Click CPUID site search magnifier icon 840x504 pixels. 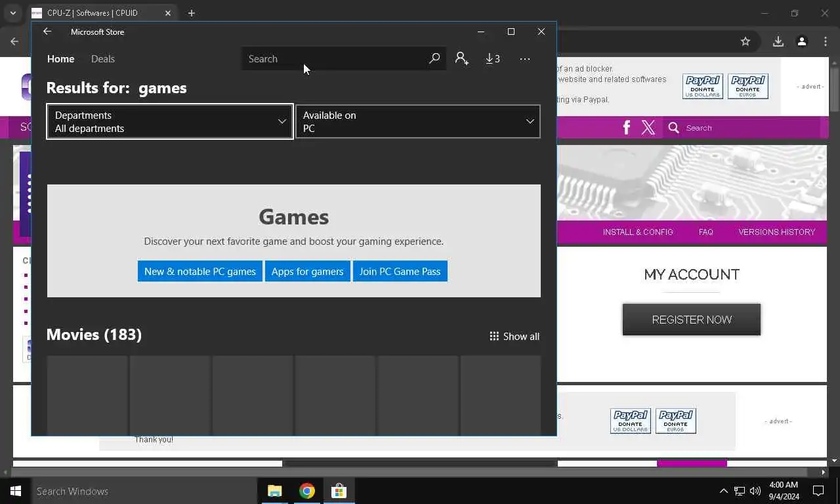(674, 127)
